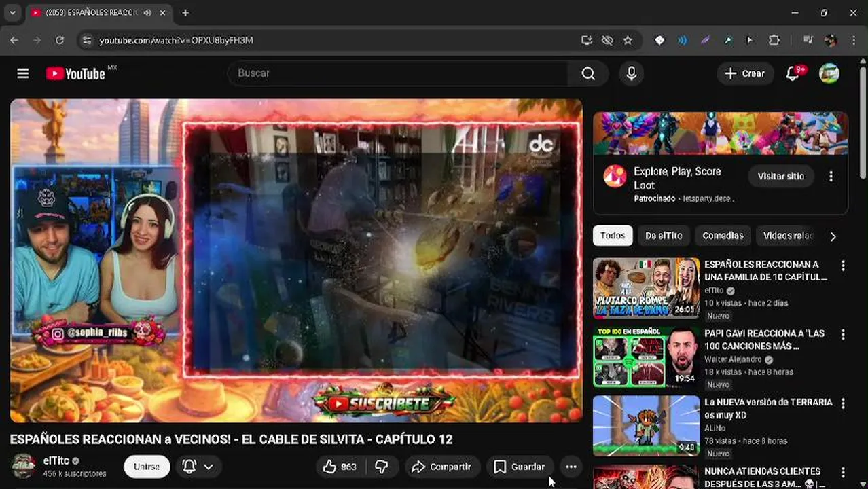View site information icon in address bar
The width and height of the screenshot is (868, 489).
point(86,40)
